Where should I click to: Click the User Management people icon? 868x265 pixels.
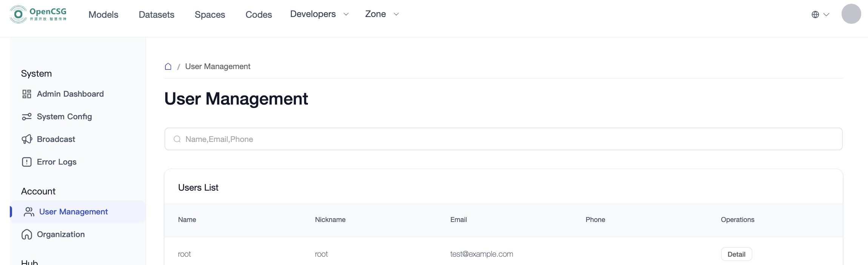29,212
